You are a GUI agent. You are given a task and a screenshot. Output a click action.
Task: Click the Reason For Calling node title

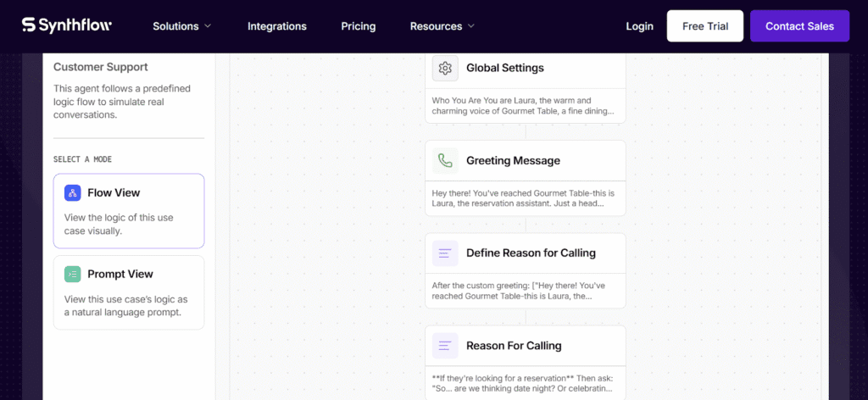[514, 346]
